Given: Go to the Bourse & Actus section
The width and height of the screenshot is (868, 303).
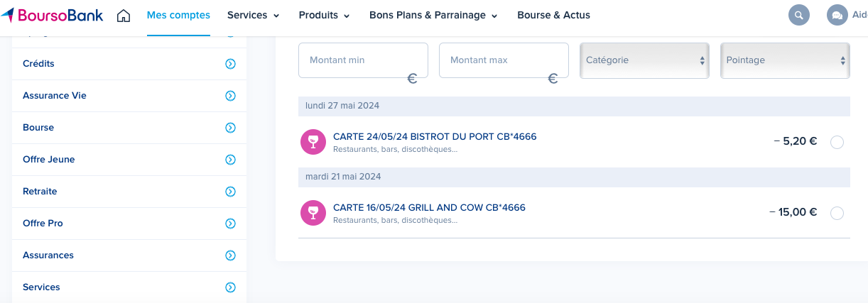Looking at the screenshot, I should [x=553, y=15].
